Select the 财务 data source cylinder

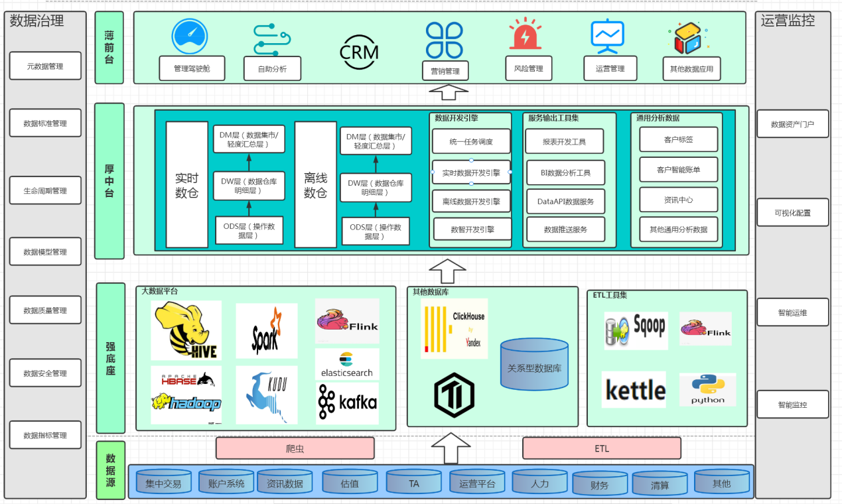pyautogui.click(x=599, y=484)
